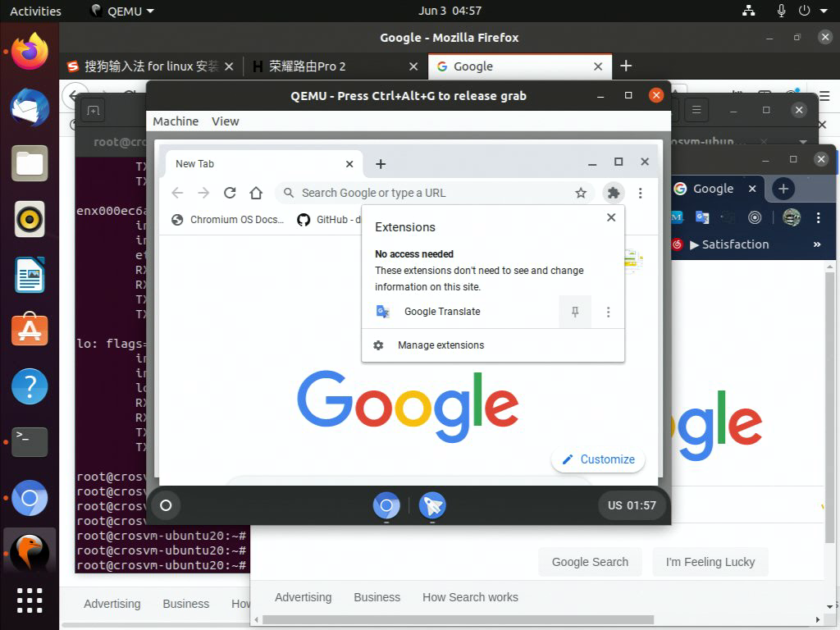
Task: Click the Home button in Chromium toolbar
Action: 256,193
